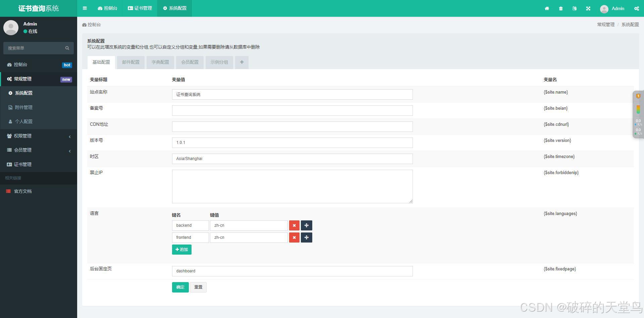Focus the CDN地址 input field
This screenshot has height=318, width=644.
click(292, 127)
